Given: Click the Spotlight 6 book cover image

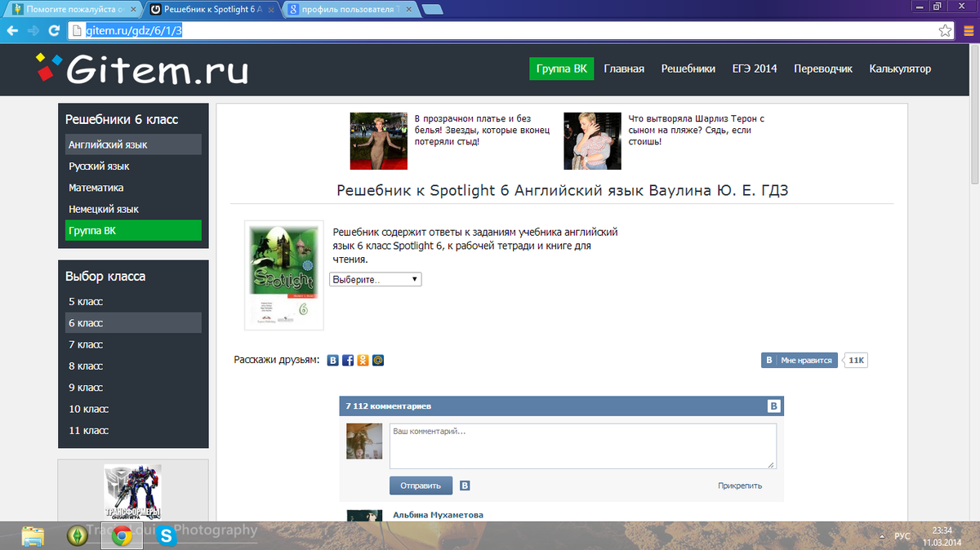Looking at the screenshot, I should [284, 275].
